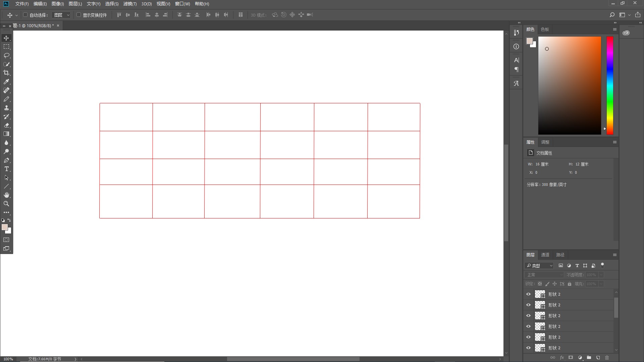644x362 pixels.
Task: Select the Horizontal Type tool
Action: coord(6,169)
